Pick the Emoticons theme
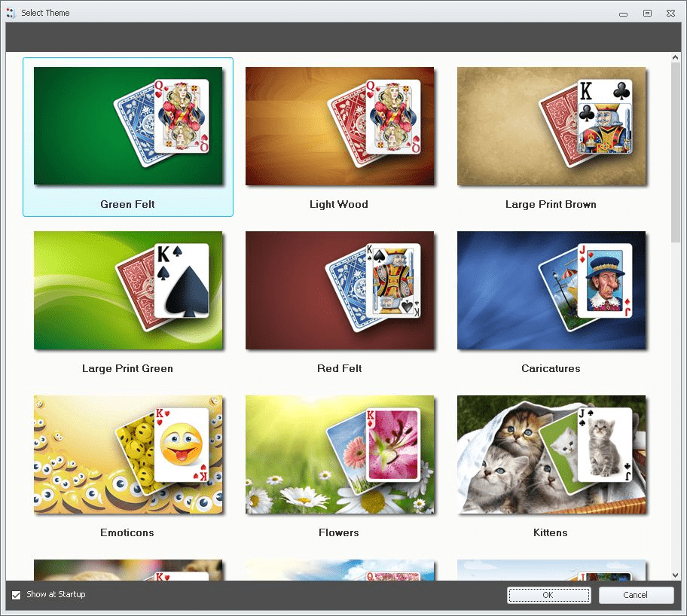687x616 pixels. pos(127,454)
